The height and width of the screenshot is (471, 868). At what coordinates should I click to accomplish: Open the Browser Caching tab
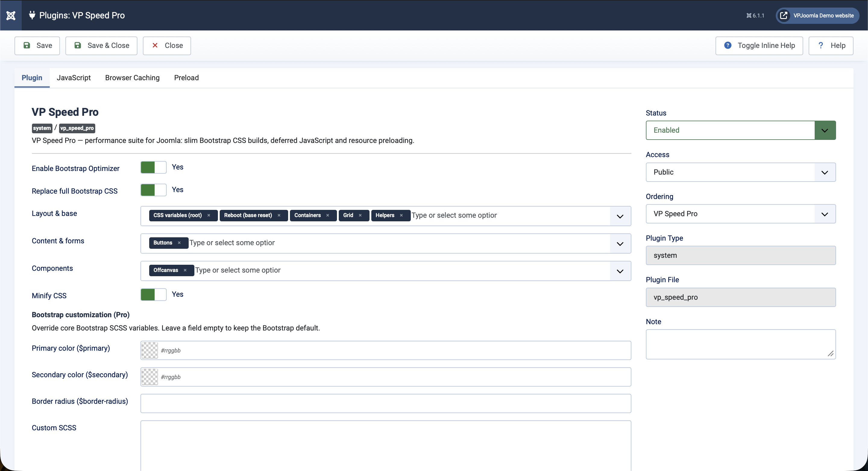tap(132, 78)
